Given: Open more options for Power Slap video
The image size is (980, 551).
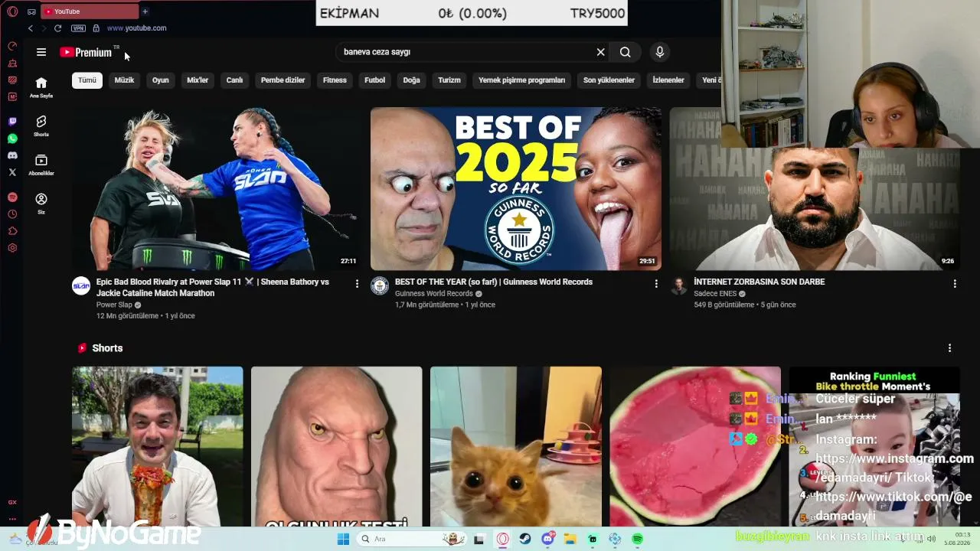Looking at the screenshot, I should click(x=357, y=284).
